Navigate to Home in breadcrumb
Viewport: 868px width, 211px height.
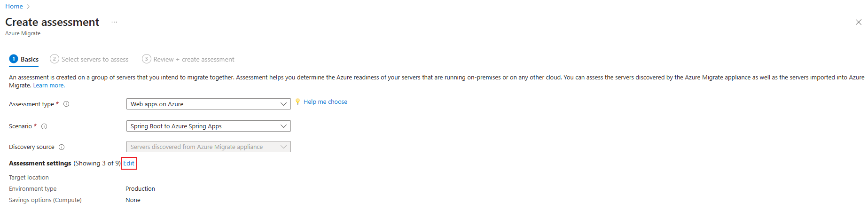coord(14,6)
